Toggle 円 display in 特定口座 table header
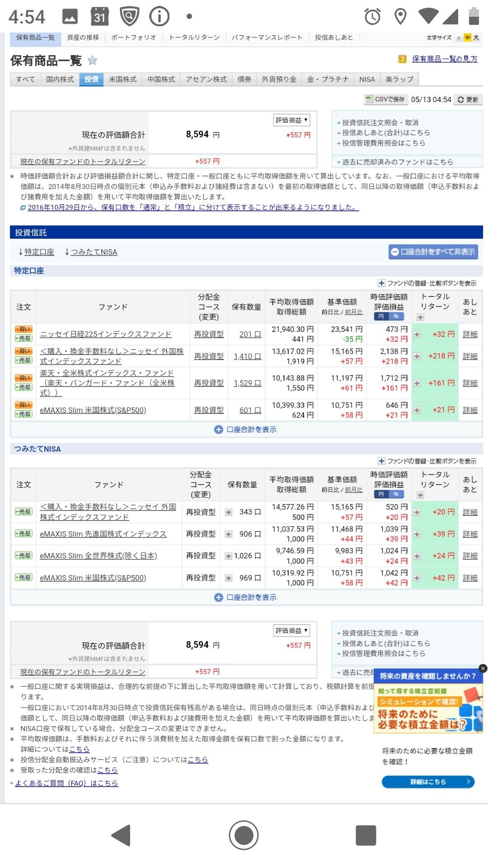 pyautogui.click(x=381, y=316)
